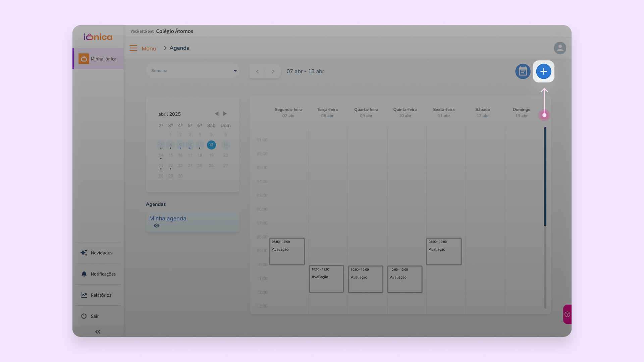Click the blue plus add-event button
This screenshot has height=362, width=644.
pyautogui.click(x=543, y=71)
